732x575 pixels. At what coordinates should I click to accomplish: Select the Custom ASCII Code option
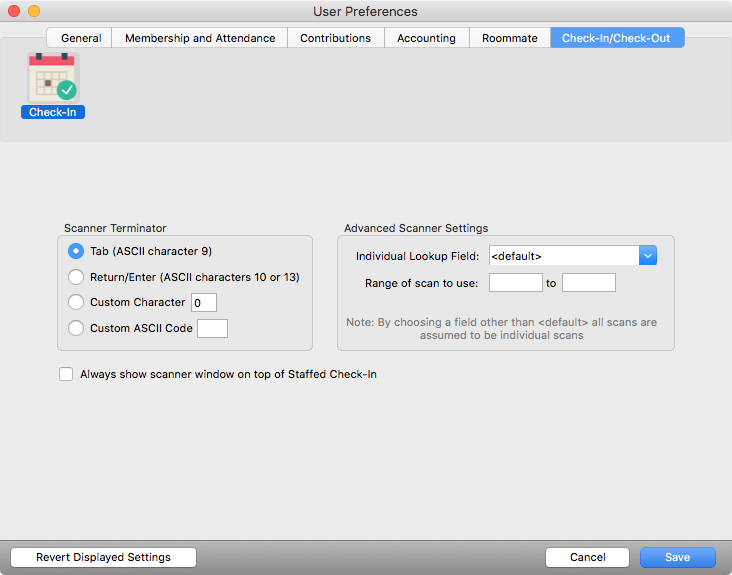tap(75, 328)
